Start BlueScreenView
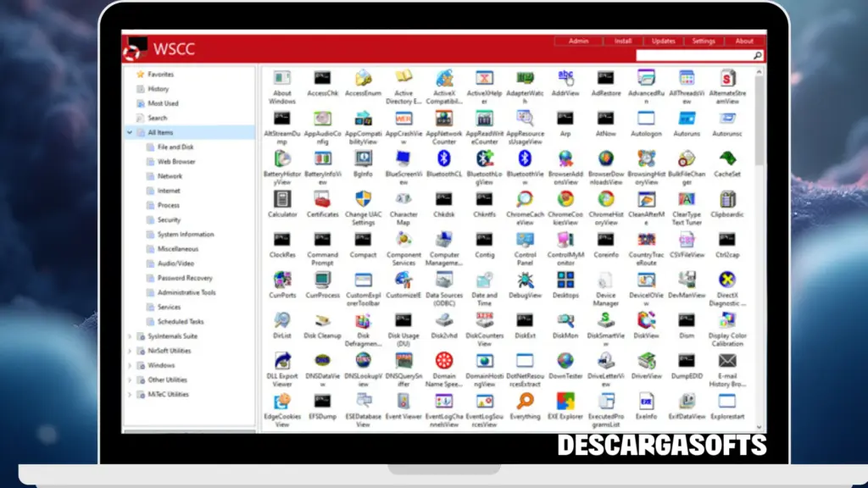 coord(403,164)
